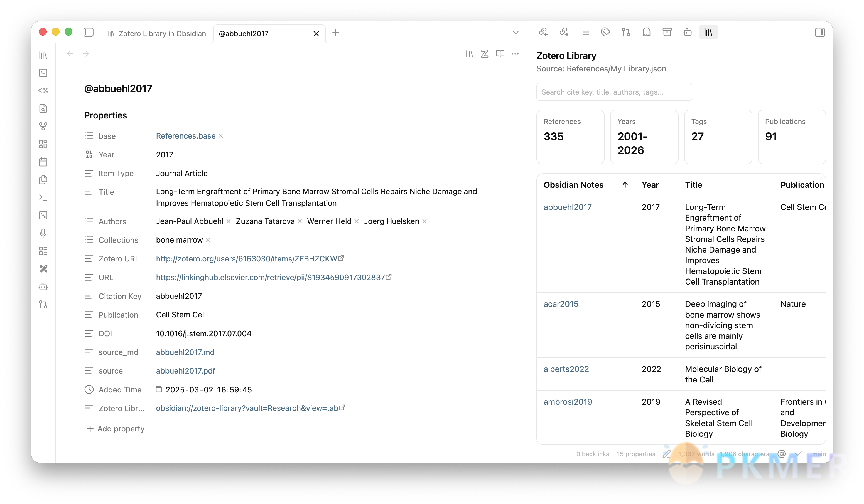Open the git branch ribbon icon
864x504 pixels.
pyautogui.click(x=43, y=305)
